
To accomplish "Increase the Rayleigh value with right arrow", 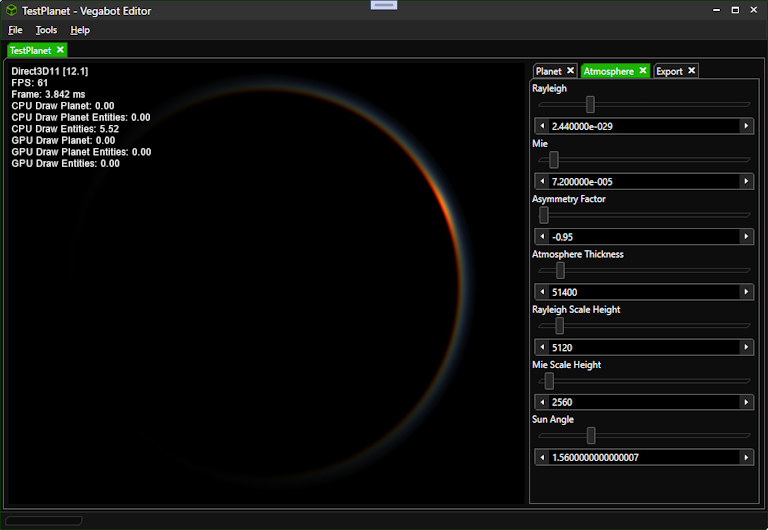I will 746,126.
